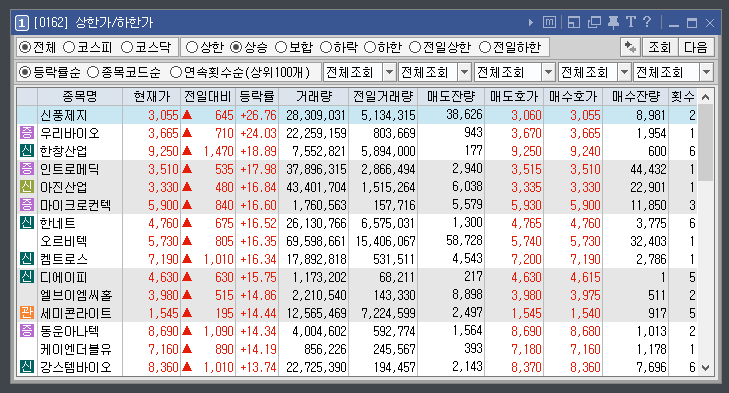Click the 'm' memo icon in title bar
This screenshot has width=729, height=393.
[549, 22]
